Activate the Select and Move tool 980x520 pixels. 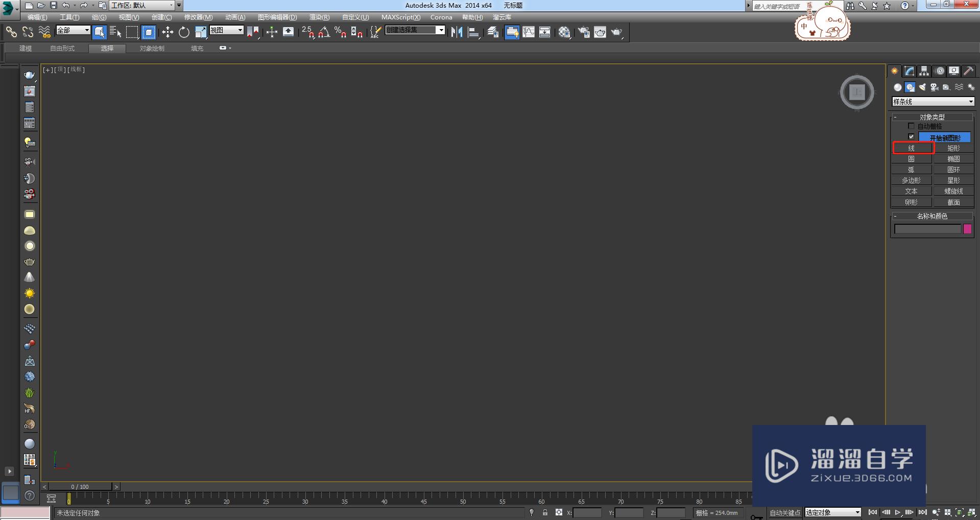click(x=168, y=32)
